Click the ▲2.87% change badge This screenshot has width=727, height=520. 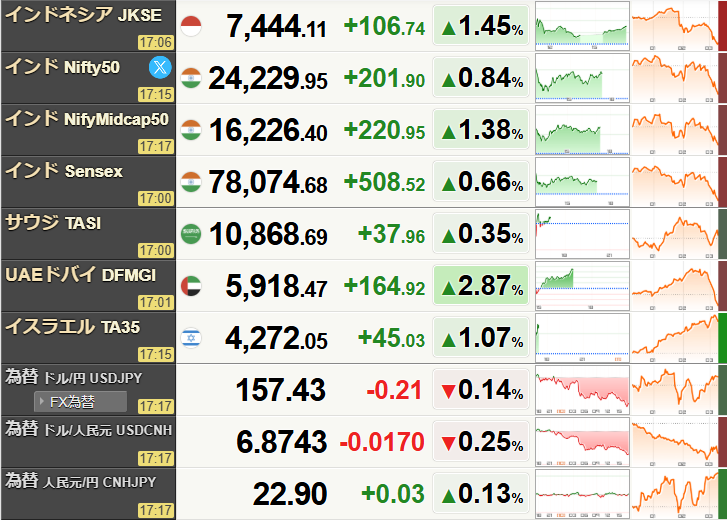(481, 285)
